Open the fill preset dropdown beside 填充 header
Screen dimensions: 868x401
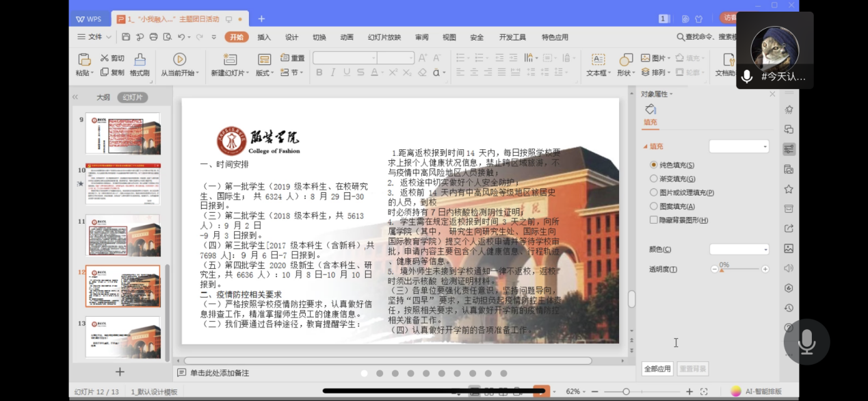tap(739, 146)
